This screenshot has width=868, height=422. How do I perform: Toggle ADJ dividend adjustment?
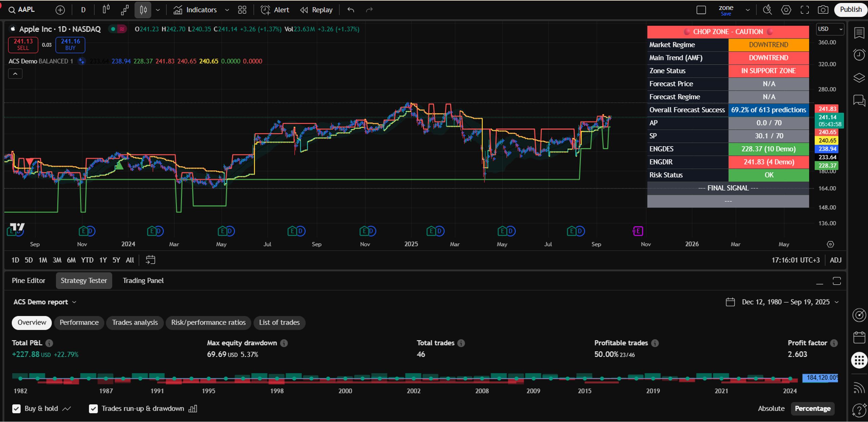pos(835,260)
